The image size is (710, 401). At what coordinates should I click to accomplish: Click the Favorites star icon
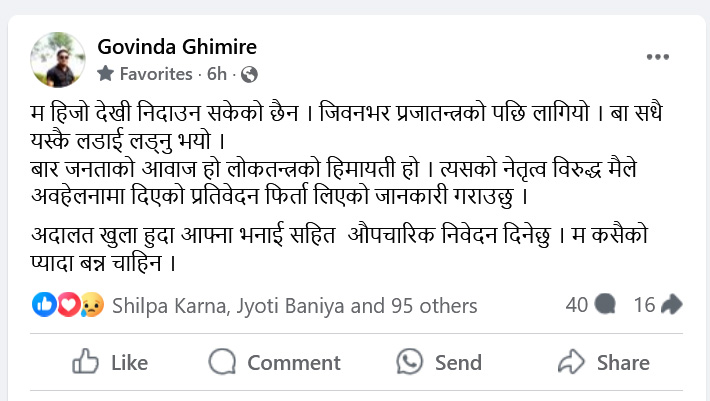106,74
